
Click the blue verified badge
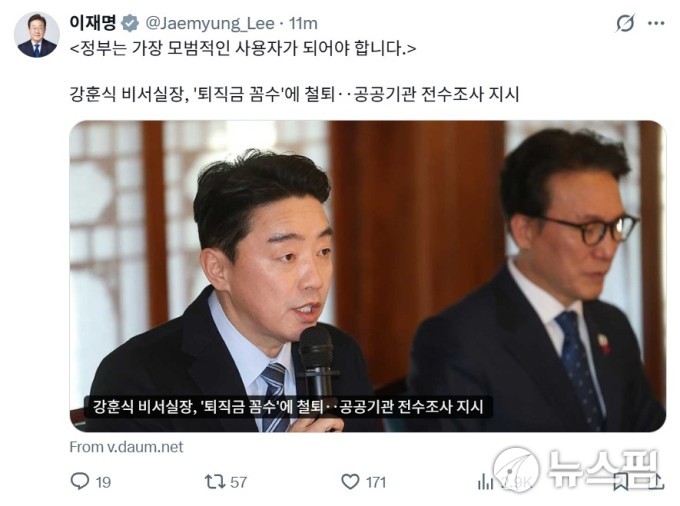click(x=130, y=23)
